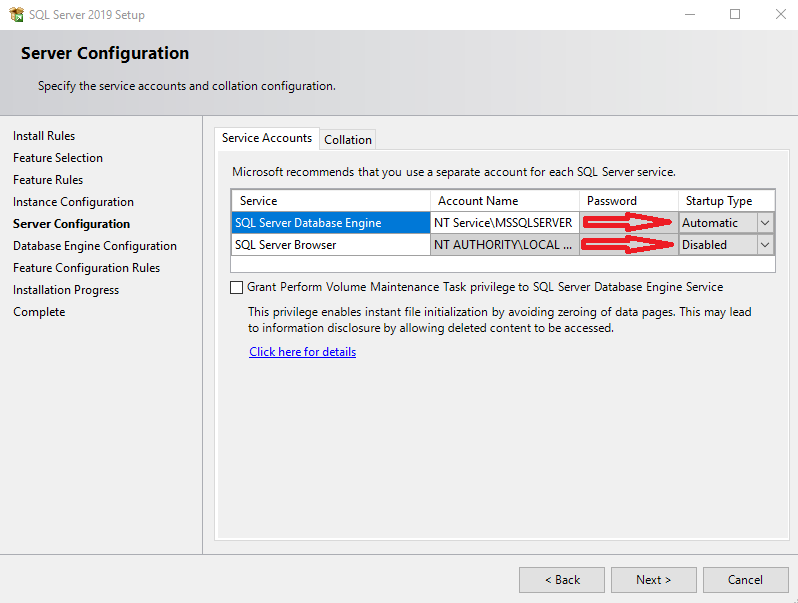
Task: Close the SQL Server 2019 Setup window
Action: click(x=780, y=15)
